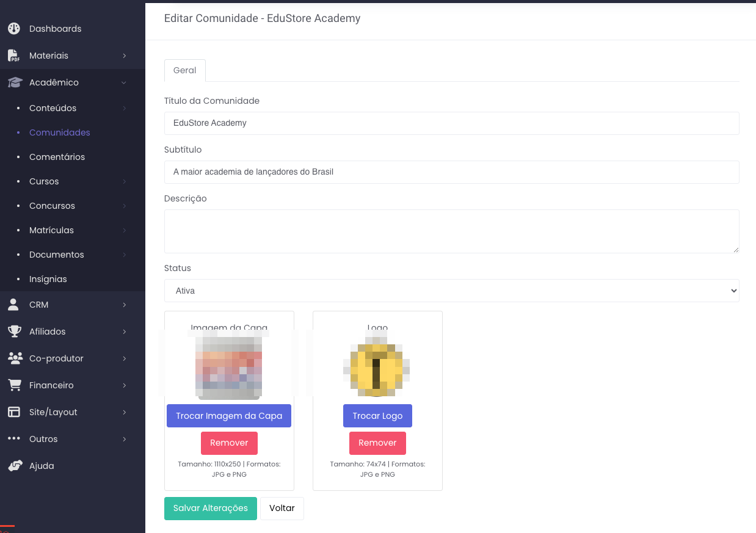The width and height of the screenshot is (756, 533).
Task: Click the Afiliados trophy icon
Action: point(14,332)
